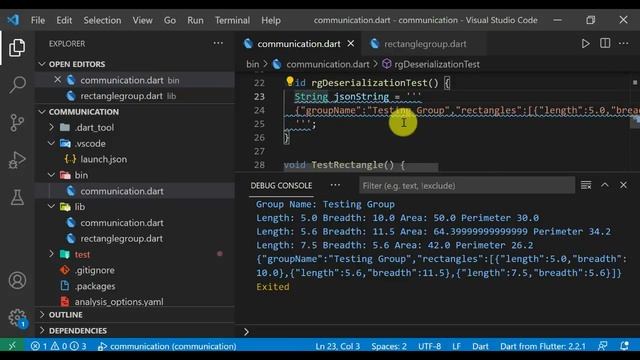Close the communication.dart editor tab
This screenshot has height=360, width=640.
(x=351, y=43)
